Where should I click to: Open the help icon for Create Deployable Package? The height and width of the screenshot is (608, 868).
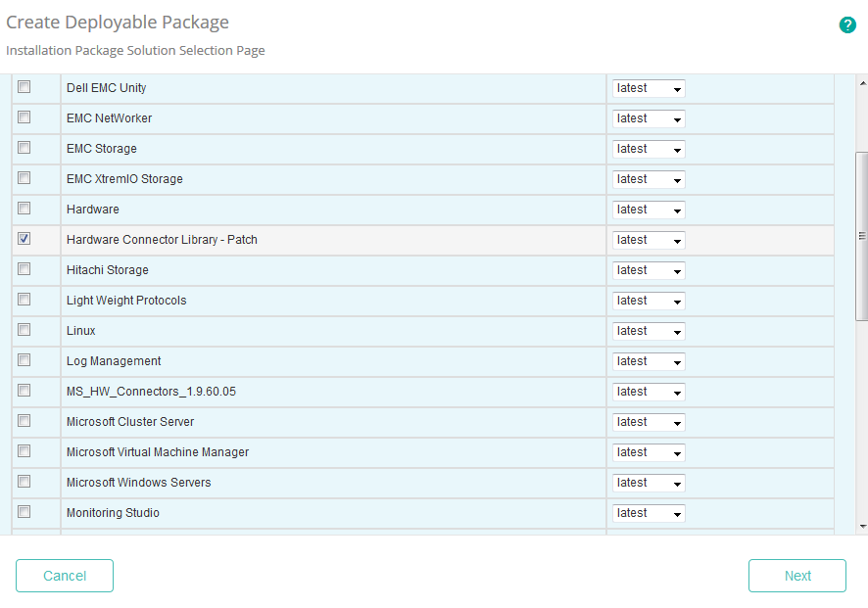847,24
